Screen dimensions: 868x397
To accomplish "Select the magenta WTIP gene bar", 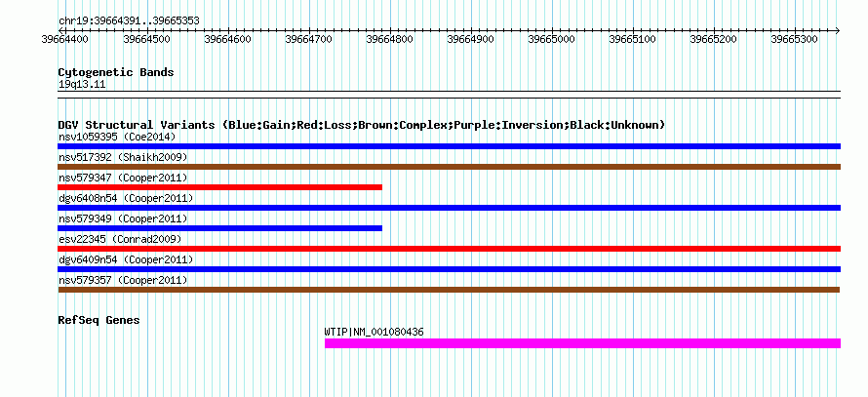I will (582, 343).
